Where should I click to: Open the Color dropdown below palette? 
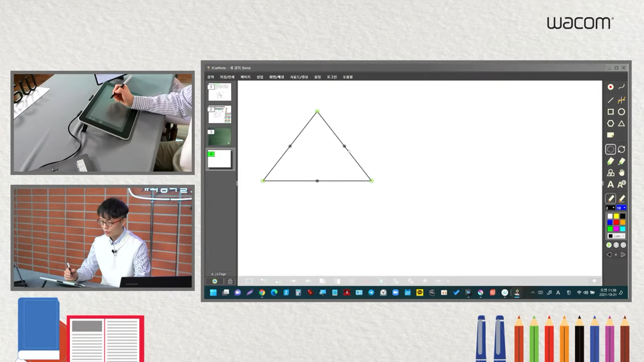pyautogui.click(x=617, y=236)
